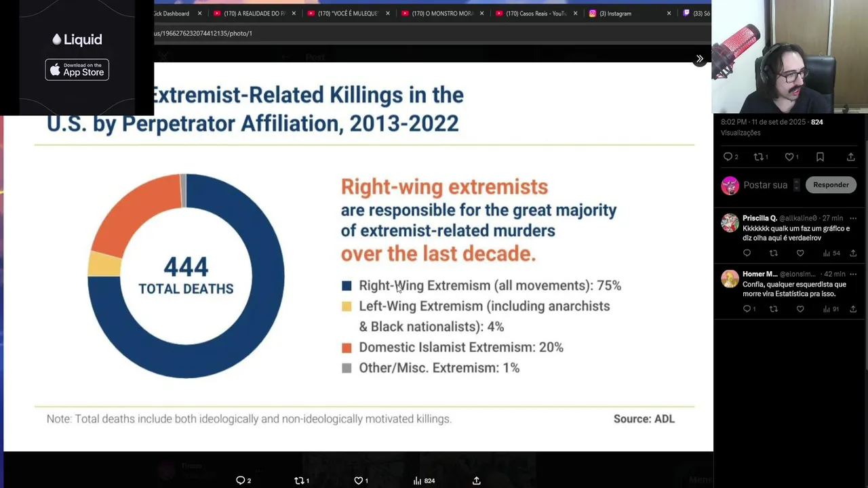
Task: View the 54 views stat on Priscilla's comment
Action: coord(831,253)
